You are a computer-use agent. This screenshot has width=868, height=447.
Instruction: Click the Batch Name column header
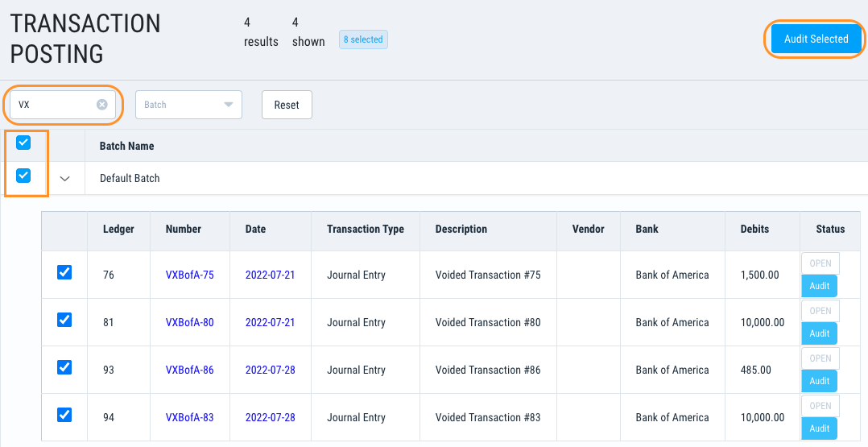(126, 147)
